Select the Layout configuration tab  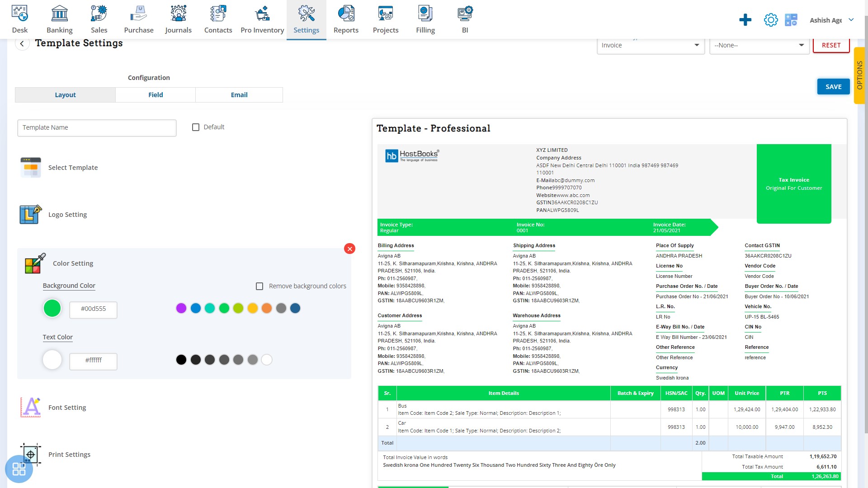tap(65, 94)
